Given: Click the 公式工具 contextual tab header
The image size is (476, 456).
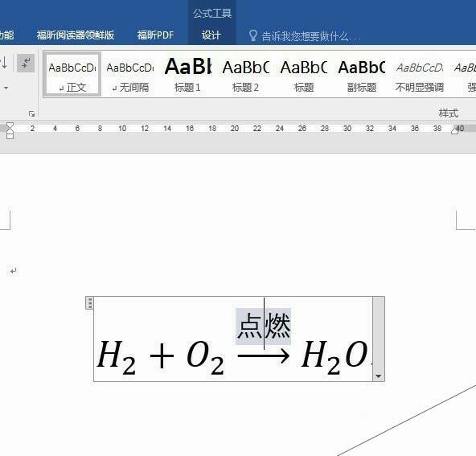Looking at the screenshot, I should 212,14.
